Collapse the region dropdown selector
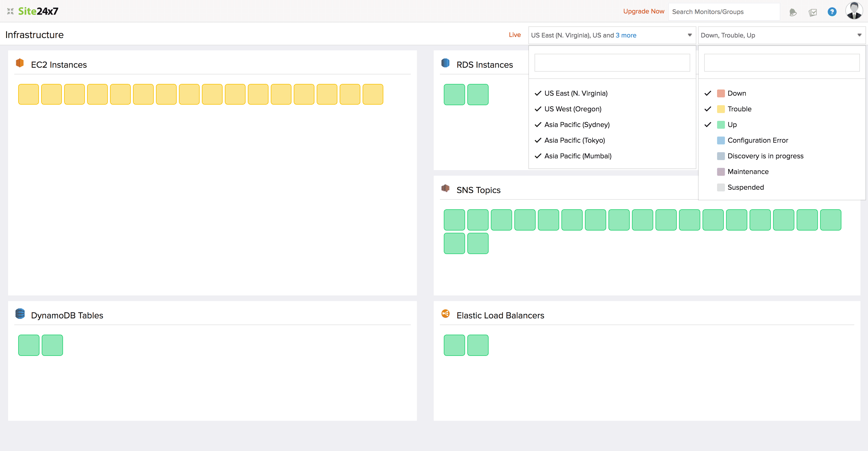This screenshot has width=868, height=451. [612, 35]
